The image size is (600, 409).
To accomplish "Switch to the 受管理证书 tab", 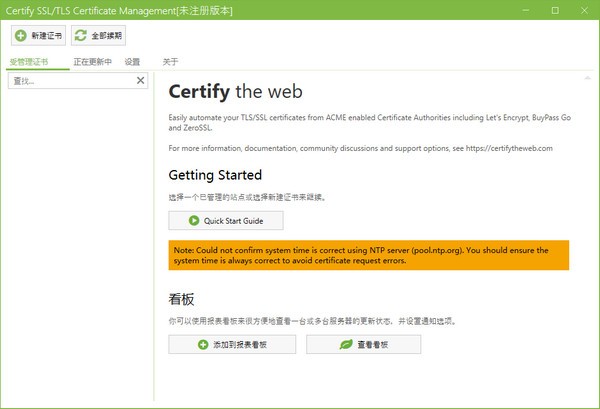I will pos(29,62).
